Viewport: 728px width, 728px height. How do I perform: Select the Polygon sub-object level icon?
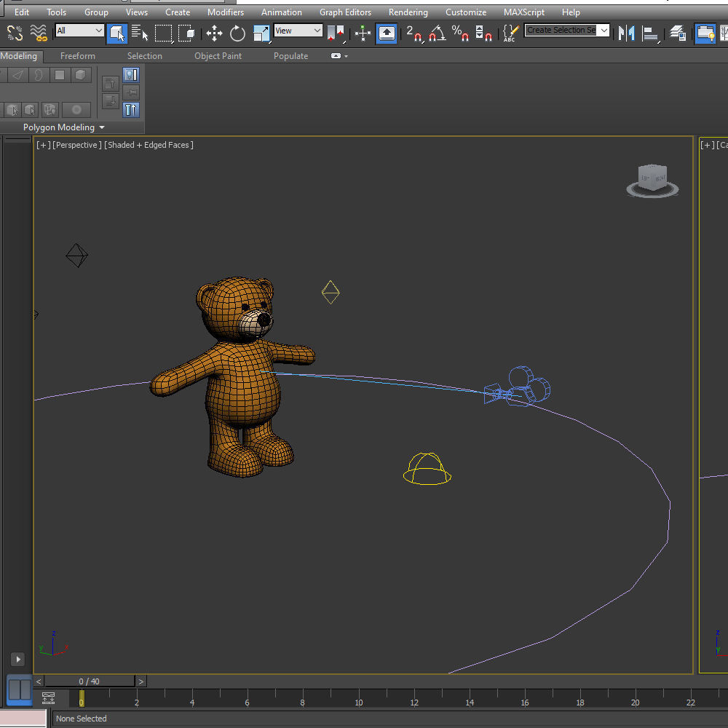tap(60, 75)
